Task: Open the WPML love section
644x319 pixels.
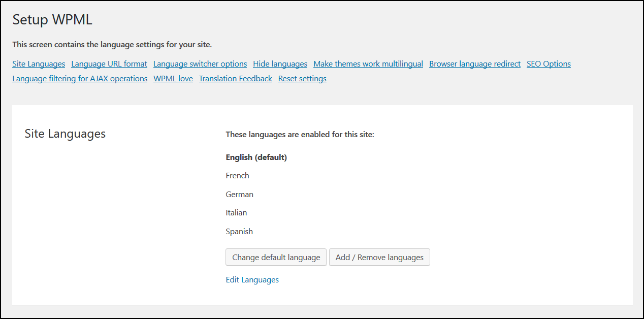Action: point(173,78)
